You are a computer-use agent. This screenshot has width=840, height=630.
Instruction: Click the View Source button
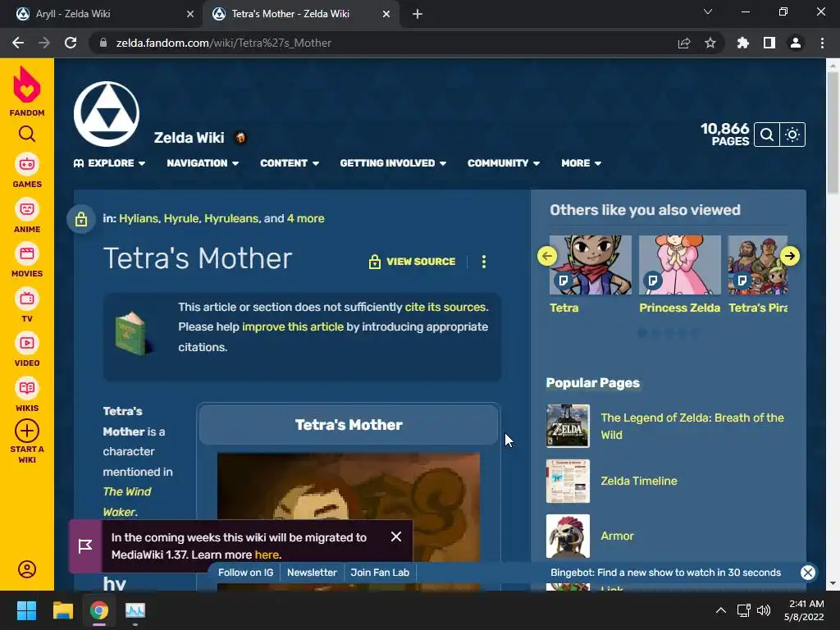pos(412,262)
